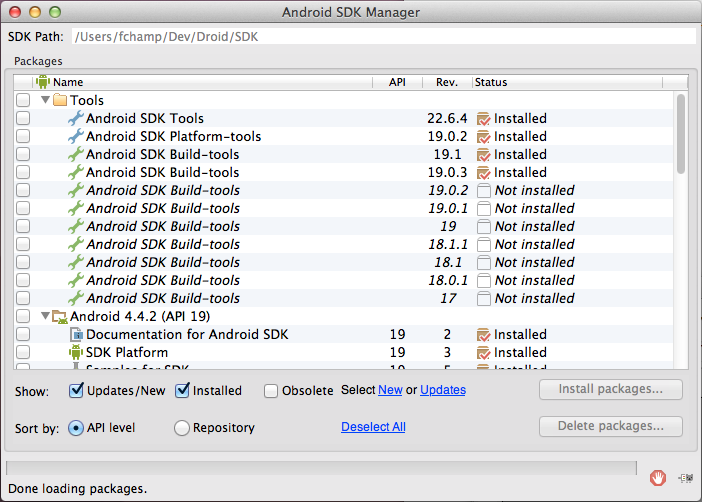Click Not installed status icon for rev 17

tap(484, 298)
